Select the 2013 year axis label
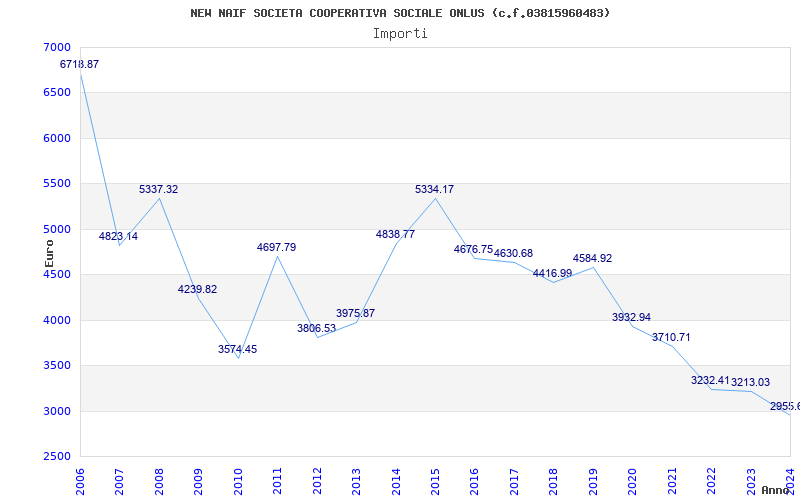 point(357,482)
